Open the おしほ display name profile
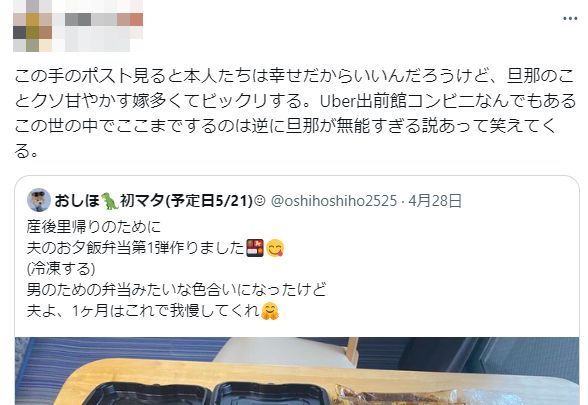The width and height of the screenshot is (588, 405). (x=77, y=201)
